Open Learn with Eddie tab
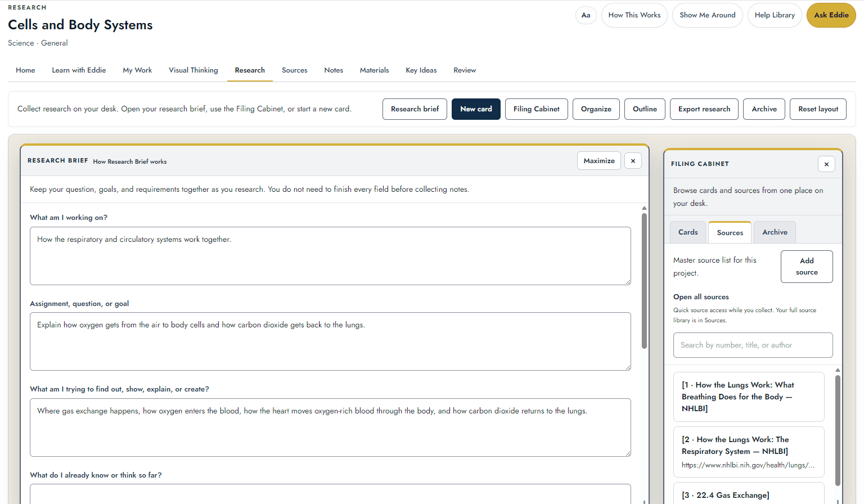This screenshot has width=864, height=504. [x=79, y=70]
